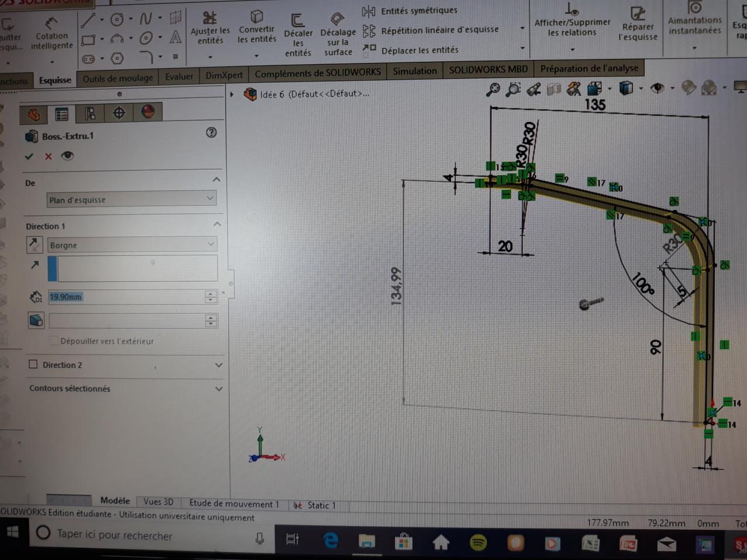Open the Static 1 study tab
The image size is (747, 560).
(x=315, y=505)
